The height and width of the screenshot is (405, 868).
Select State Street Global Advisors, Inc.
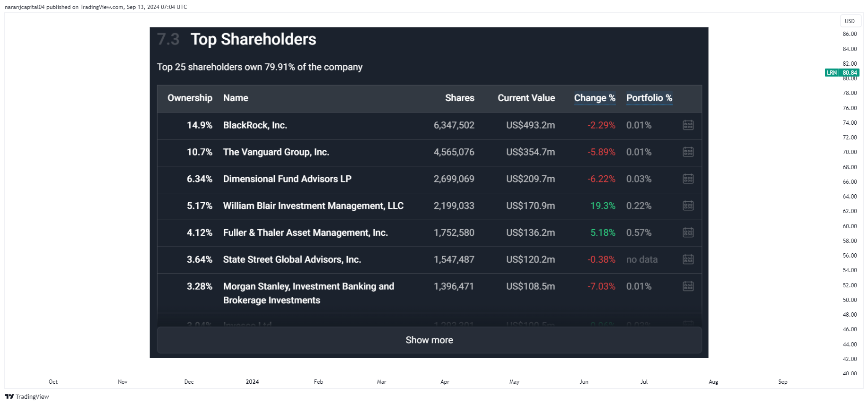coord(292,260)
